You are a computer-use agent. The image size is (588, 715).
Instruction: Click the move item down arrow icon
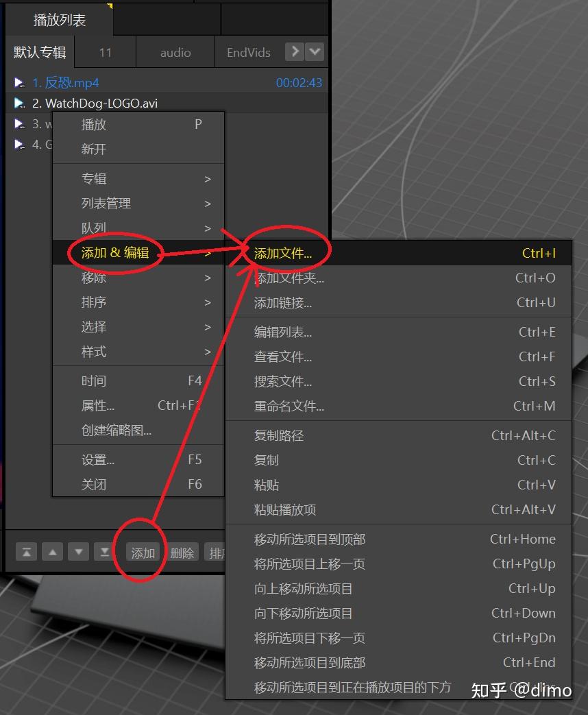click(x=78, y=552)
